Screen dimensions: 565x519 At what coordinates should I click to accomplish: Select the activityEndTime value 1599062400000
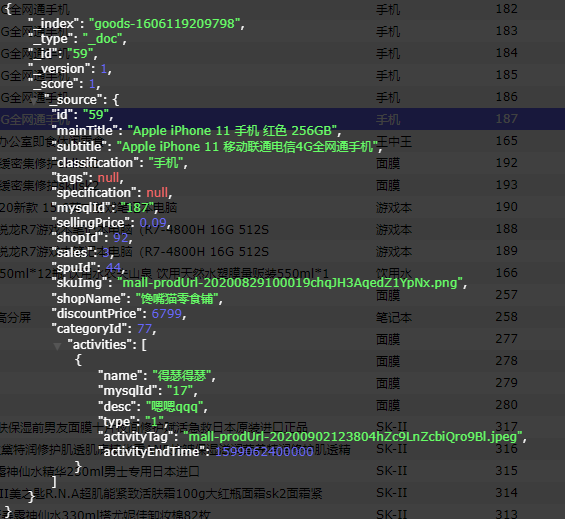coord(264,452)
